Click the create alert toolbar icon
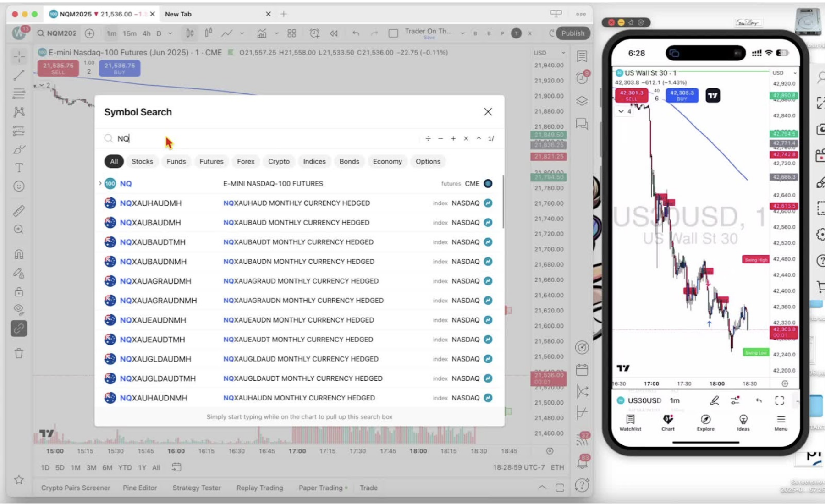The image size is (825, 504). click(x=314, y=33)
